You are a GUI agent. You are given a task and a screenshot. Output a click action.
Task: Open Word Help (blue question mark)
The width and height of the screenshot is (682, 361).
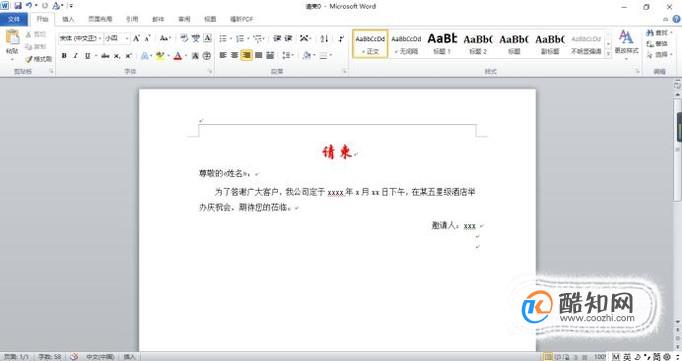point(677,19)
